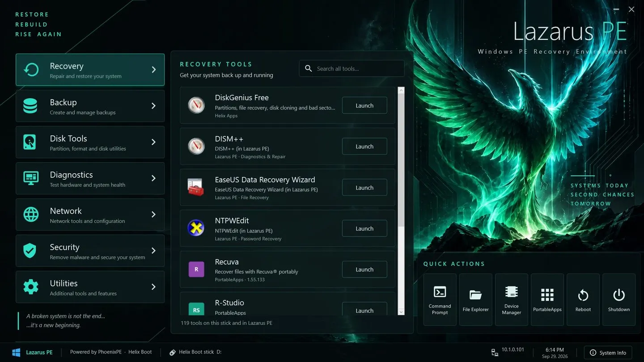Screen dimensions: 644x362
Task: Click the Backup database icon in sidebar
Action: [x=30, y=106]
